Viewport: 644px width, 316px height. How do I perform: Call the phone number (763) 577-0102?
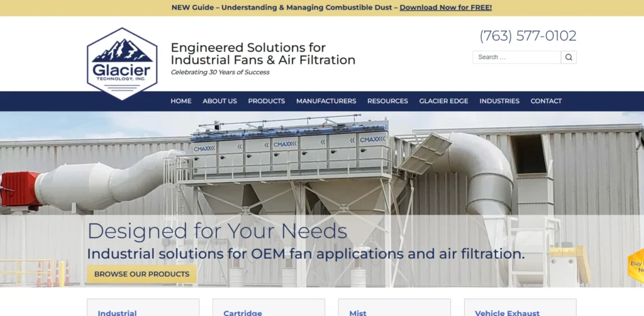coord(528,36)
